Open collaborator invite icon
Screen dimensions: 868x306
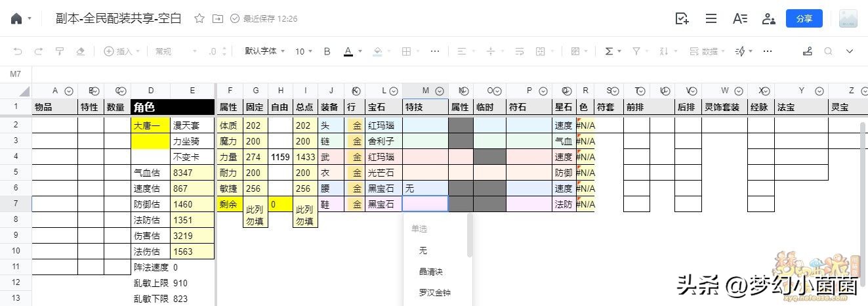point(768,18)
